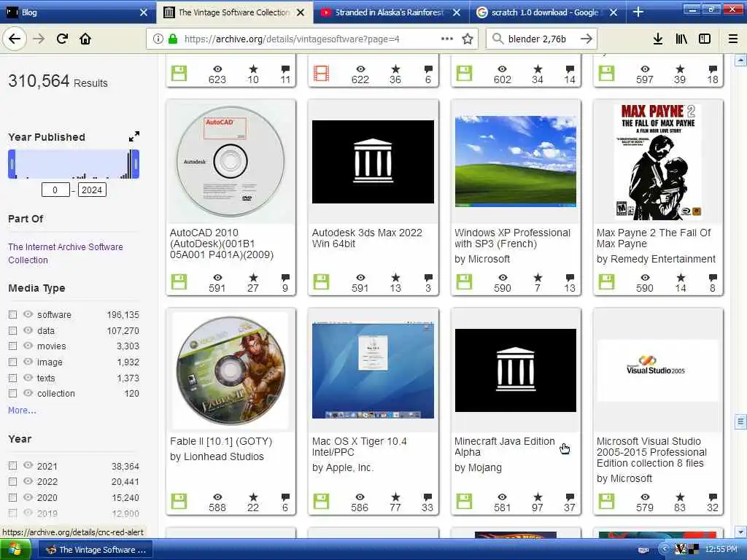Show site information icon in address bar
The image size is (747, 560).
(x=158, y=39)
